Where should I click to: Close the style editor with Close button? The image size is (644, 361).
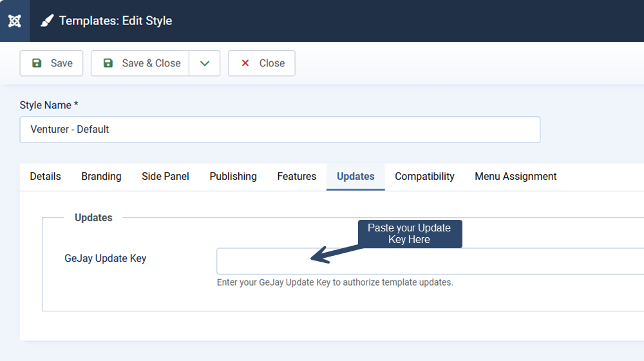261,63
